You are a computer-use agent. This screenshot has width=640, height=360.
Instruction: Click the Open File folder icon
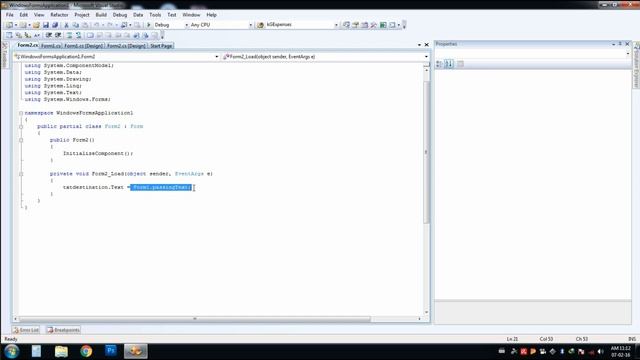[36, 25]
